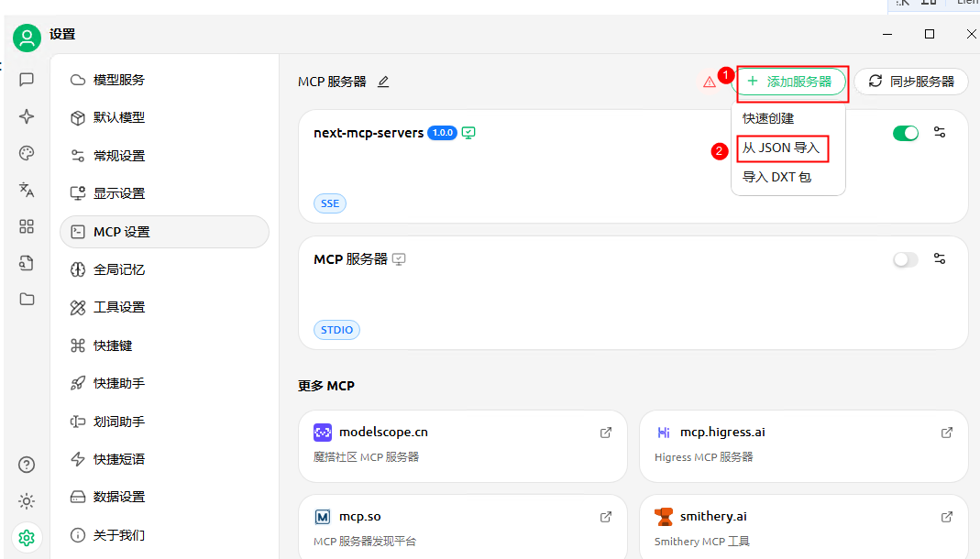
Task: Open the smithery.ai card
Action: 804,527
